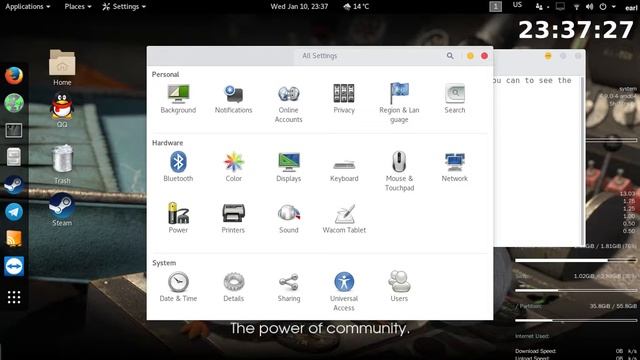This screenshot has height=360, width=640.
Task: Open the Places menu
Action: (x=78, y=7)
